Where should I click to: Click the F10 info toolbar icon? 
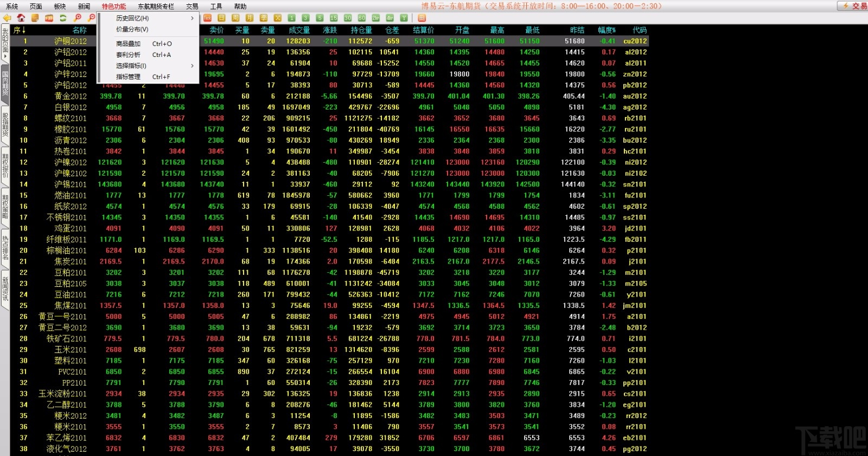[49, 18]
